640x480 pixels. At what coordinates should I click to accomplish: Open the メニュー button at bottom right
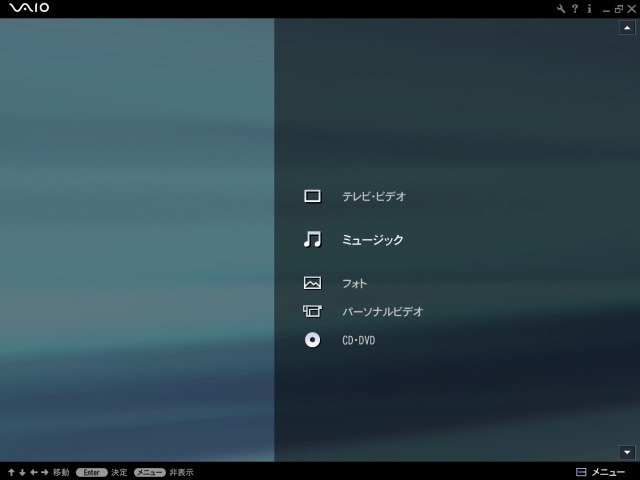click(x=600, y=472)
